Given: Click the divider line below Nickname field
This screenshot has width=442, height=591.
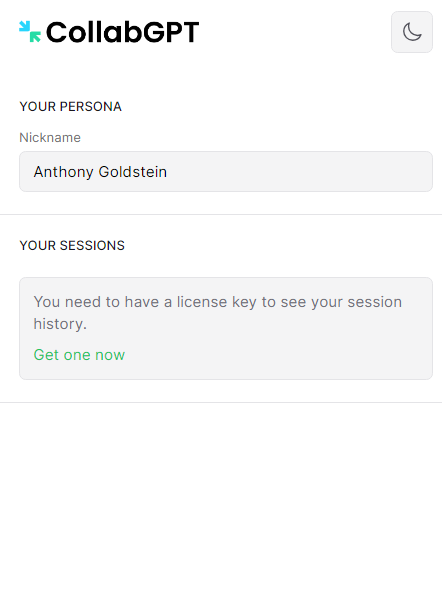Looking at the screenshot, I should (x=221, y=214).
